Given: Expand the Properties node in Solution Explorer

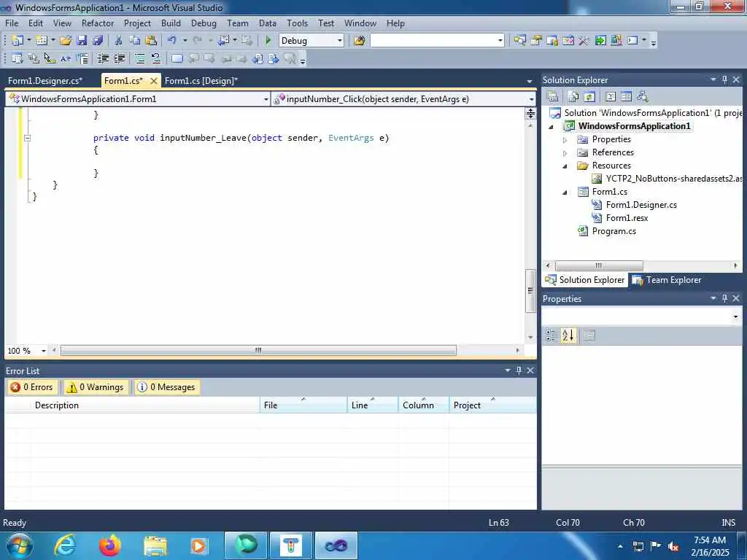Looking at the screenshot, I should tap(565, 140).
